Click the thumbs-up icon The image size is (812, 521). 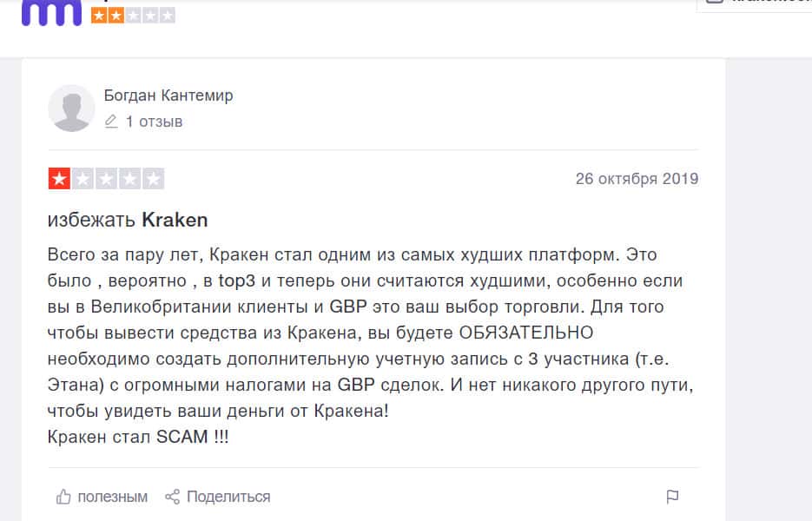pos(63,497)
